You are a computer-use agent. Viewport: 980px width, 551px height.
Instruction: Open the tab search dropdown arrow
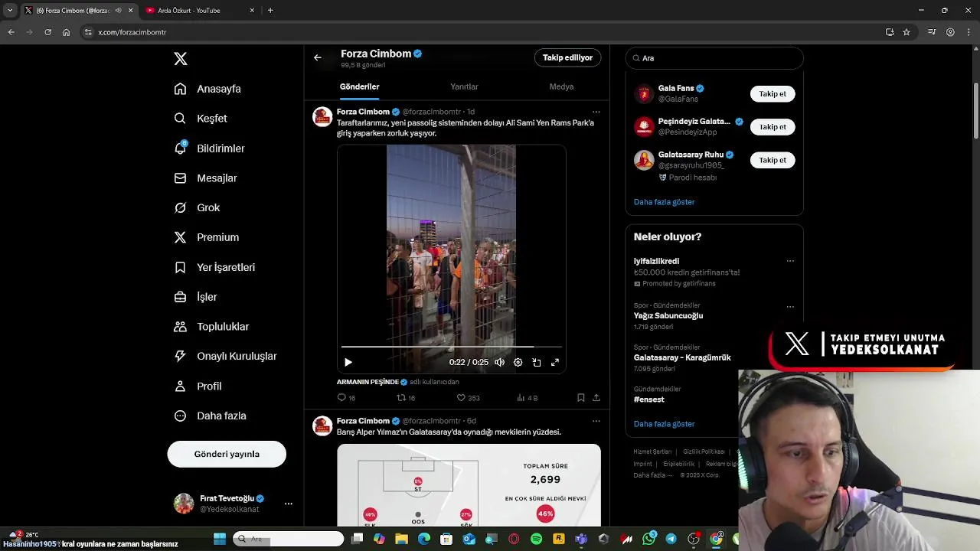tap(9, 11)
